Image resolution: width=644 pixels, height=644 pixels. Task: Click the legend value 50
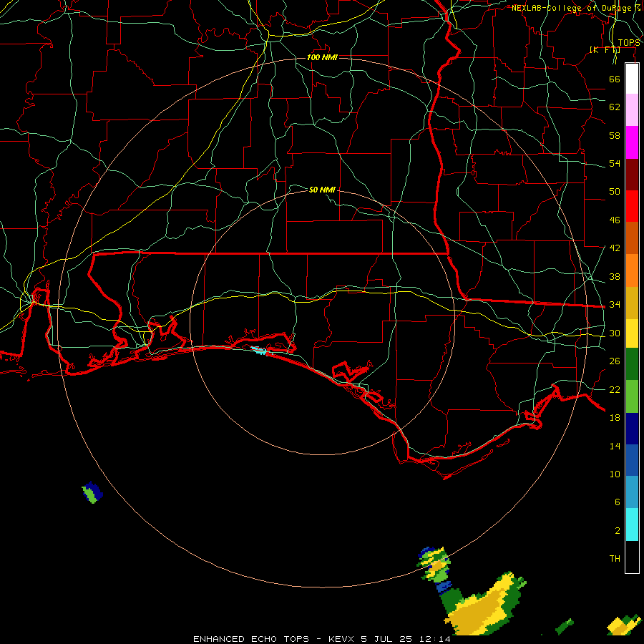(x=615, y=192)
